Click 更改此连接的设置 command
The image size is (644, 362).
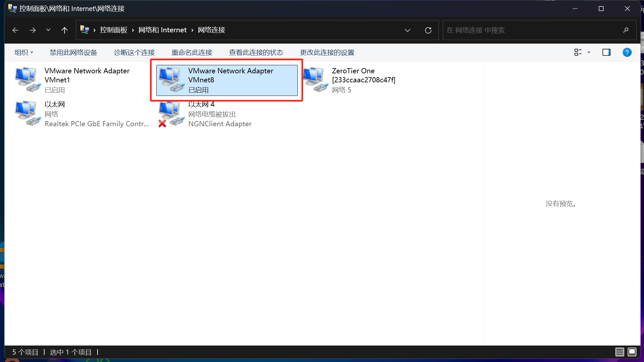(x=327, y=52)
